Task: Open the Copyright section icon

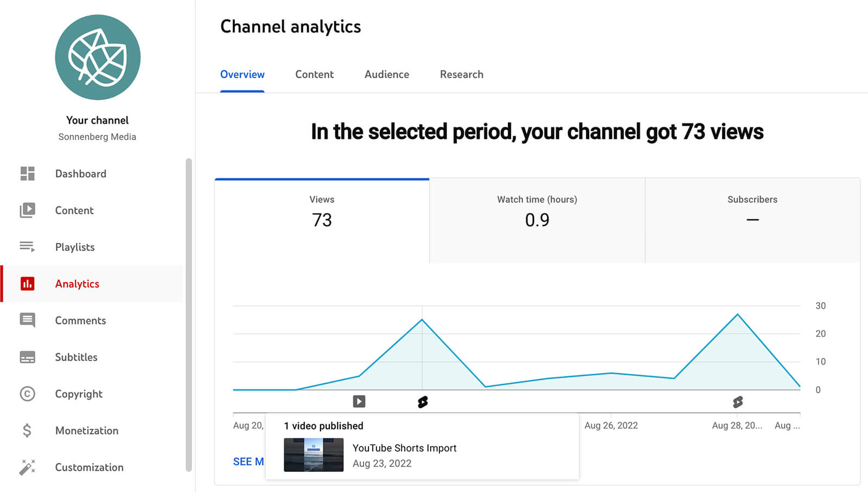Action: click(x=27, y=394)
